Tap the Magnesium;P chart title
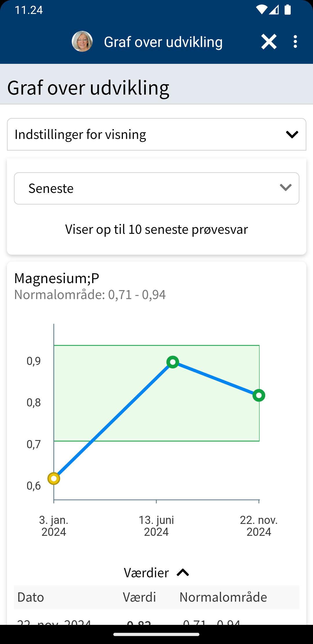The width and height of the screenshot is (313, 644). click(57, 278)
